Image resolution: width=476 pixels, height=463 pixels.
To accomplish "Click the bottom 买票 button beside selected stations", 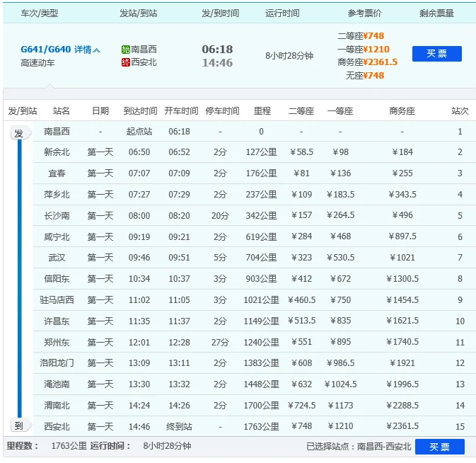I will point(439,447).
